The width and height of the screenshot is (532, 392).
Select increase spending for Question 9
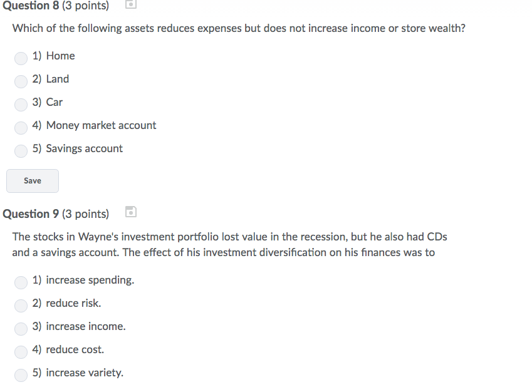[21, 282]
